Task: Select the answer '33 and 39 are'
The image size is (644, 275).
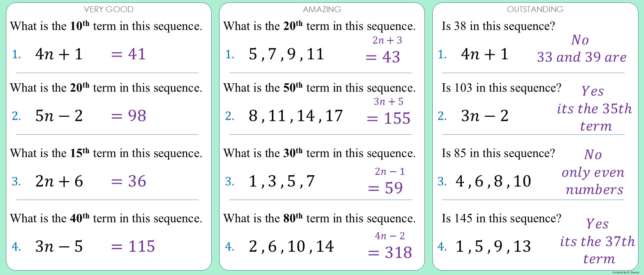Action: pos(582,57)
